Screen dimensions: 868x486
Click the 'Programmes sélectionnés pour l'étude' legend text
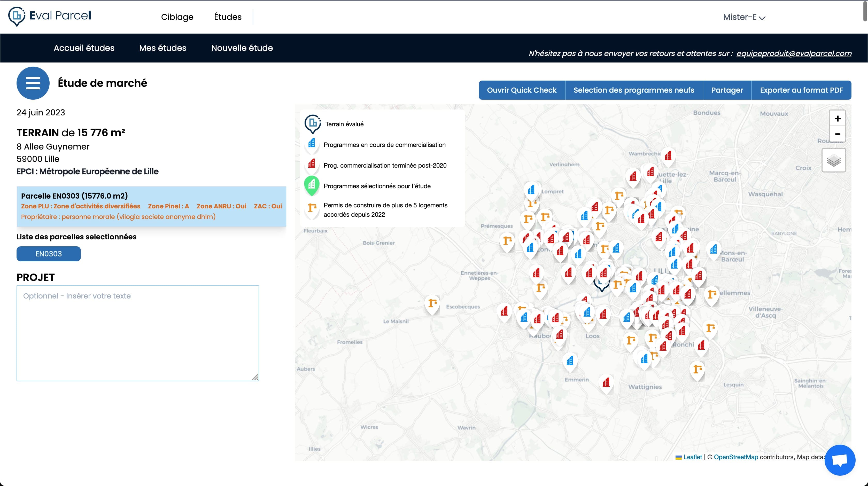[377, 186]
